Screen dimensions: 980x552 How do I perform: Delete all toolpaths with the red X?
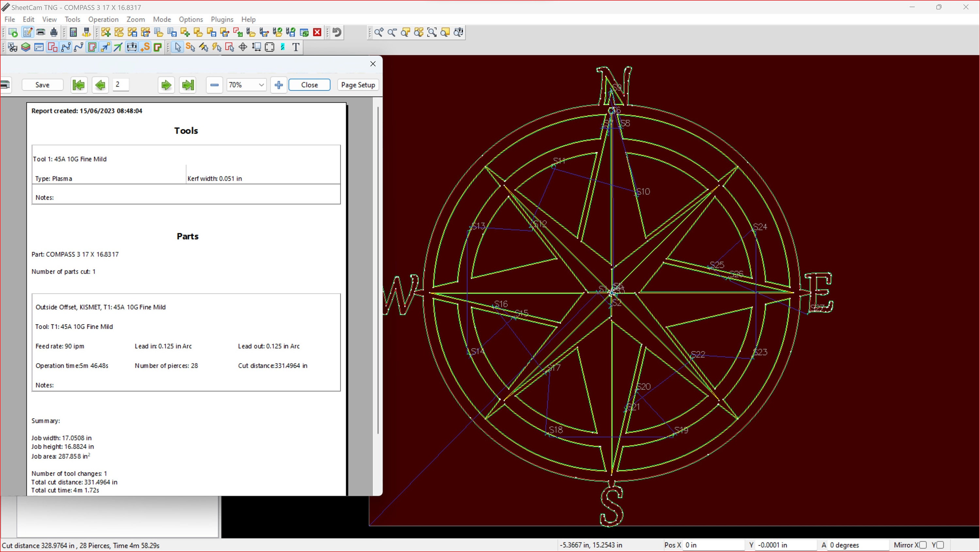coord(318,32)
